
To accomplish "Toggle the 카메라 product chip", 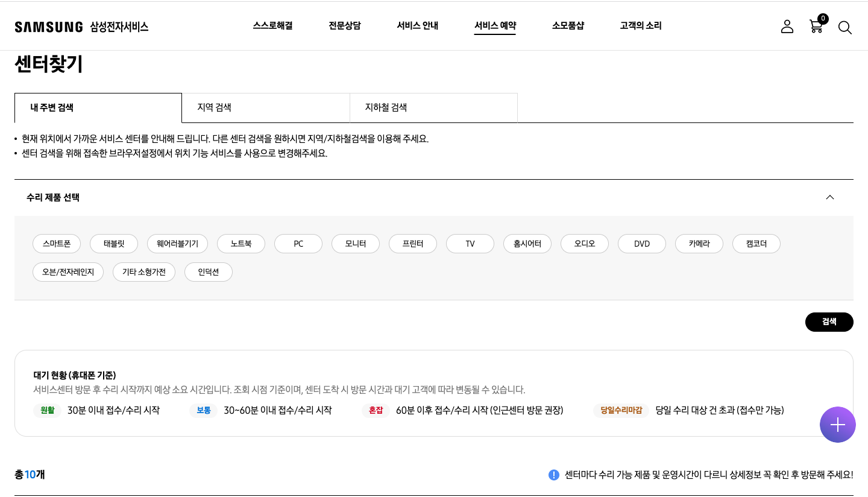I will tap(699, 244).
